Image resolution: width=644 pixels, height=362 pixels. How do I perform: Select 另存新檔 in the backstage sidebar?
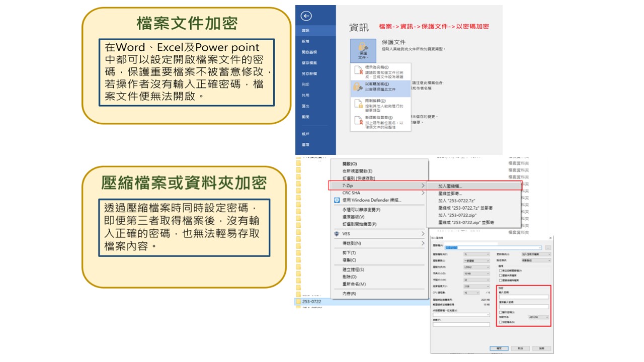(x=315, y=74)
